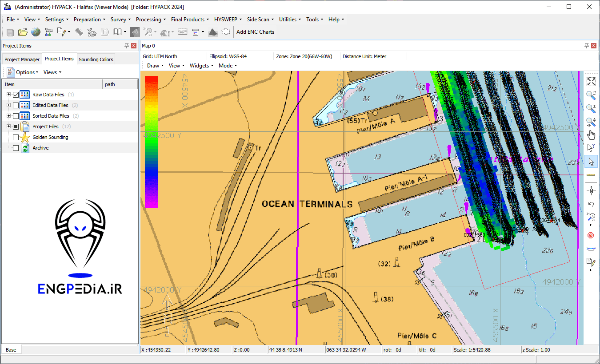Click the depth color scale bar
600x364 pixels.
151,142
